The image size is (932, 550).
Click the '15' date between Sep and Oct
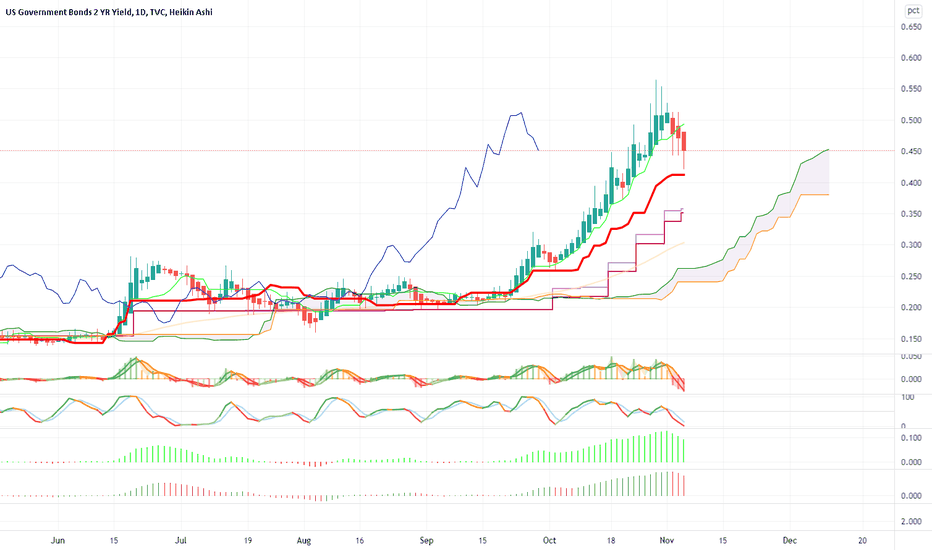coord(483,540)
